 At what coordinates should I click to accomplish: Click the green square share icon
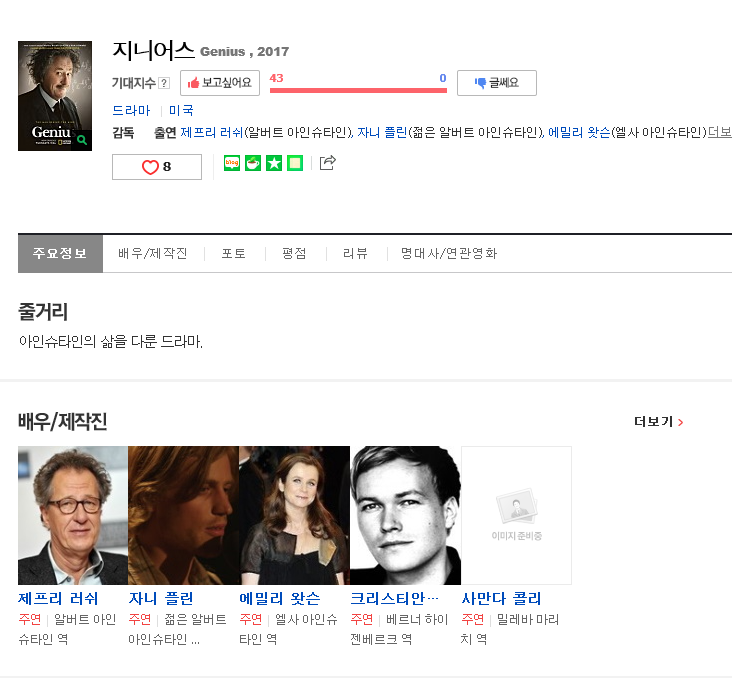click(295, 163)
